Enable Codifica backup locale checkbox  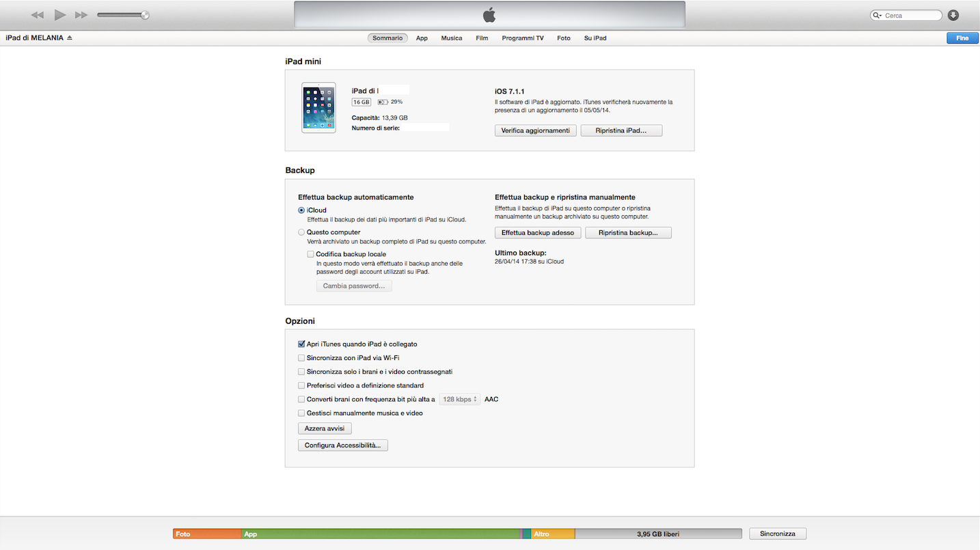point(311,254)
